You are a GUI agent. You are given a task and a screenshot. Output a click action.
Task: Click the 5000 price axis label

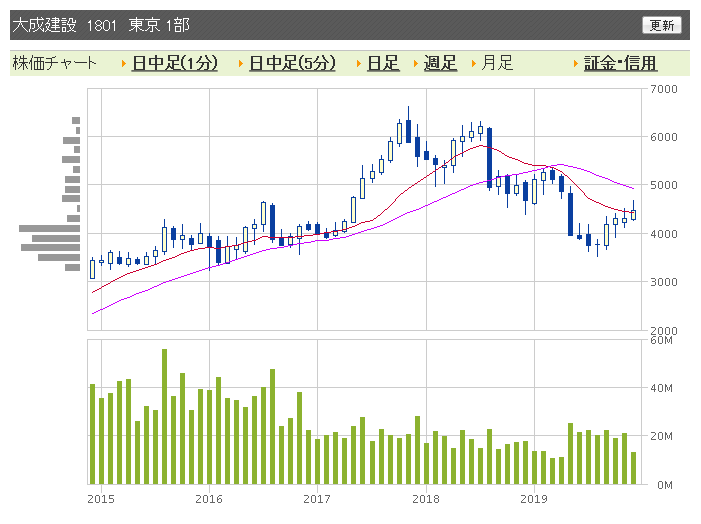(x=664, y=185)
